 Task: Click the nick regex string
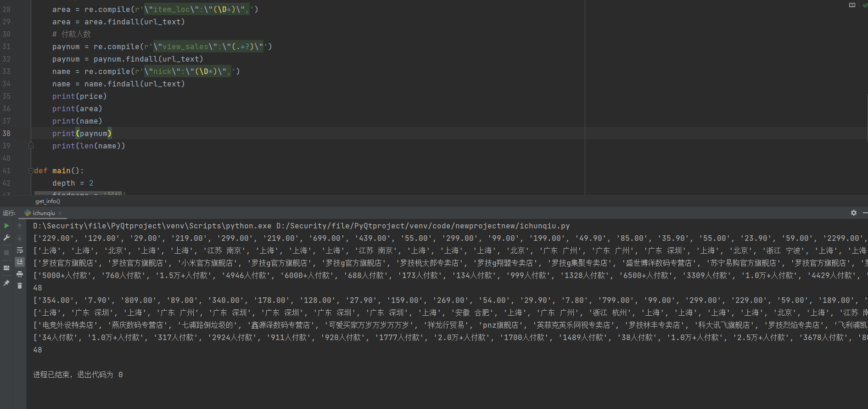click(187, 71)
